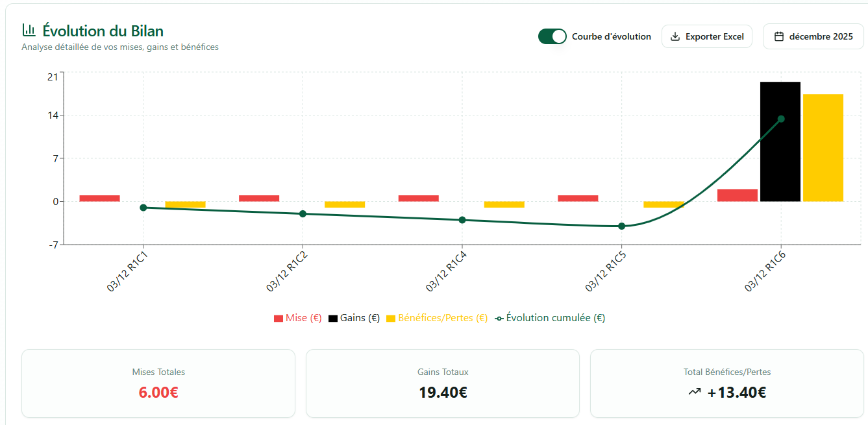Click the red Mise bar for R1C2
Image resolution: width=868 pixels, height=425 pixels.
pos(259,198)
